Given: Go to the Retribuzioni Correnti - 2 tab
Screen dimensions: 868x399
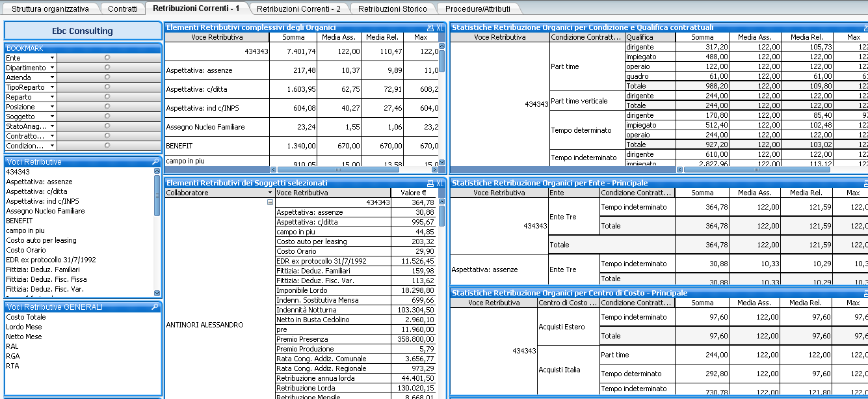Looking at the screenshot, I should [x=298, y=9].
